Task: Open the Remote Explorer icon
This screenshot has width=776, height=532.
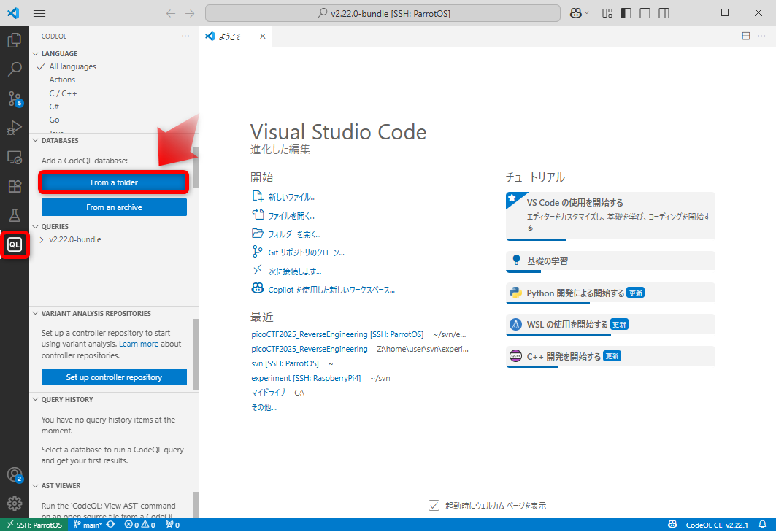Action: [15, 157]
